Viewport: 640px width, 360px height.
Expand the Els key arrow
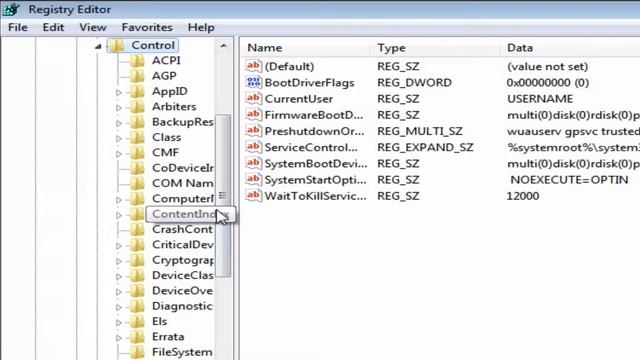click(119, 322)
